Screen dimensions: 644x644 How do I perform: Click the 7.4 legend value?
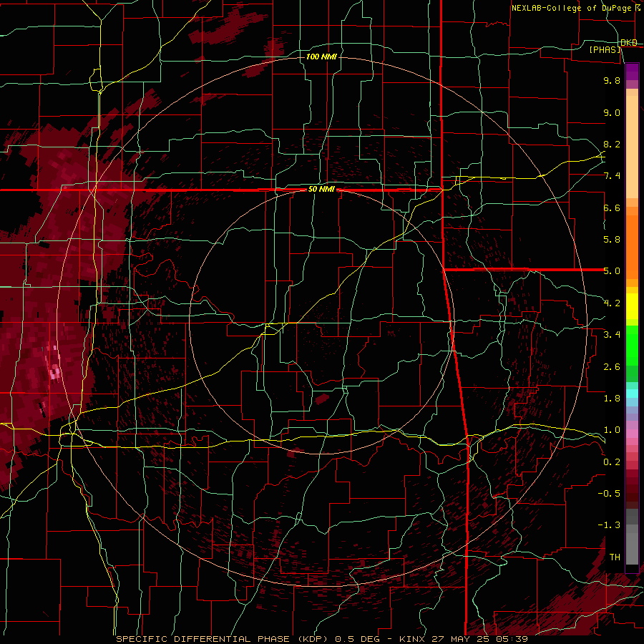[612, 176]
